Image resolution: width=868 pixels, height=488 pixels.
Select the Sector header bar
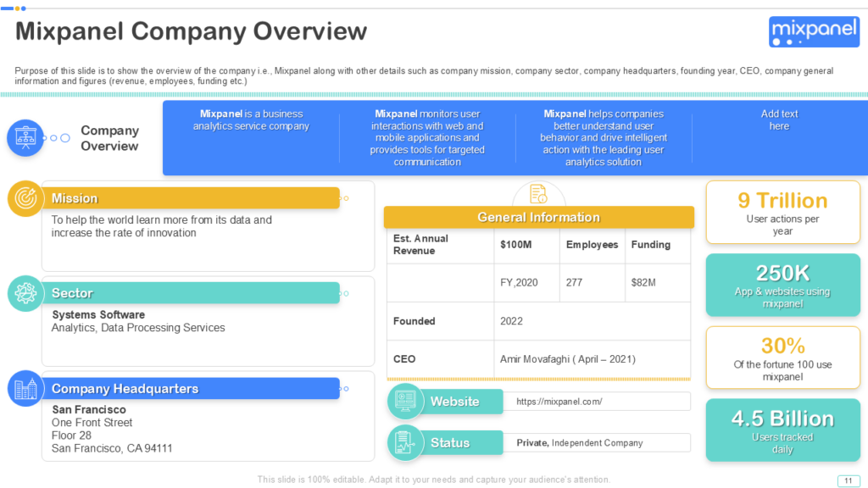coord(192,293)
